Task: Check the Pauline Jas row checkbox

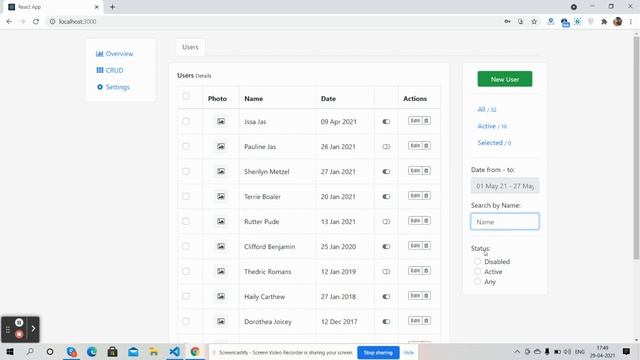Action: point(186,146)
